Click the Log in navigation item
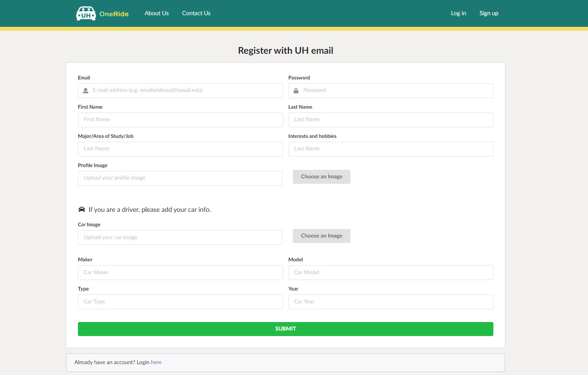Screen dimensions: 588x375 [458, 13]
